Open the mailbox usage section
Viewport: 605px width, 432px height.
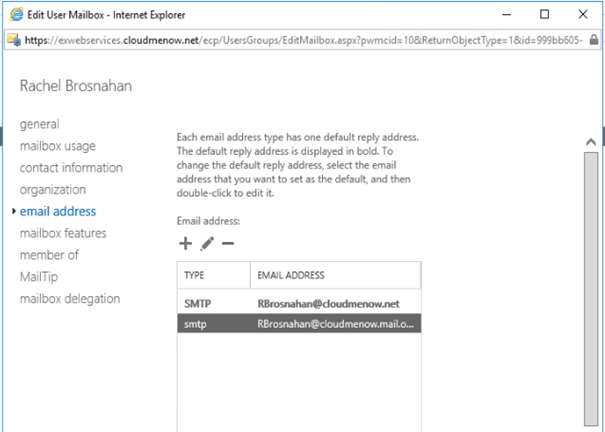coord(60,146)
